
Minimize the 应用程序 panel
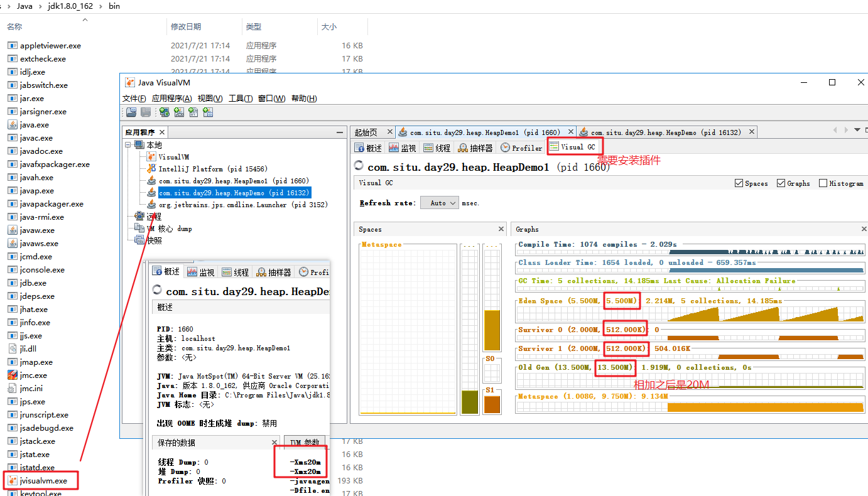pyautogui.click(x=340, y=132)
